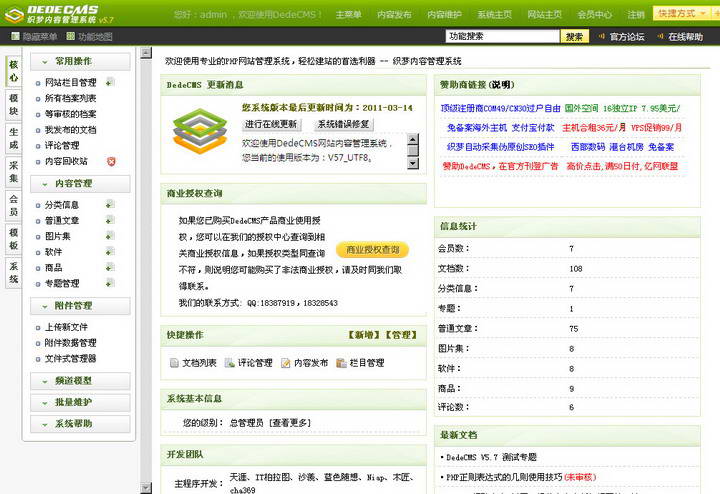The height and width of the screenshot is (494, 720).
Task: Expand the 批量维护 menu section
Action: [x=74, y=402]
